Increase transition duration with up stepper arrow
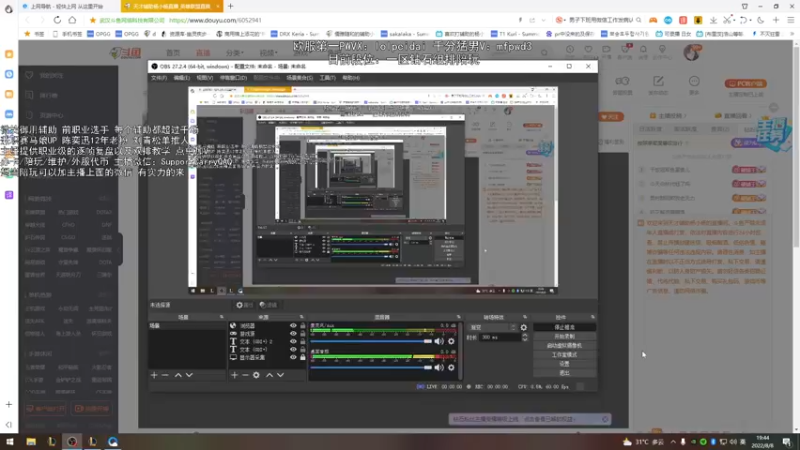Screen dimensions: 800x450 pos(525,335)
